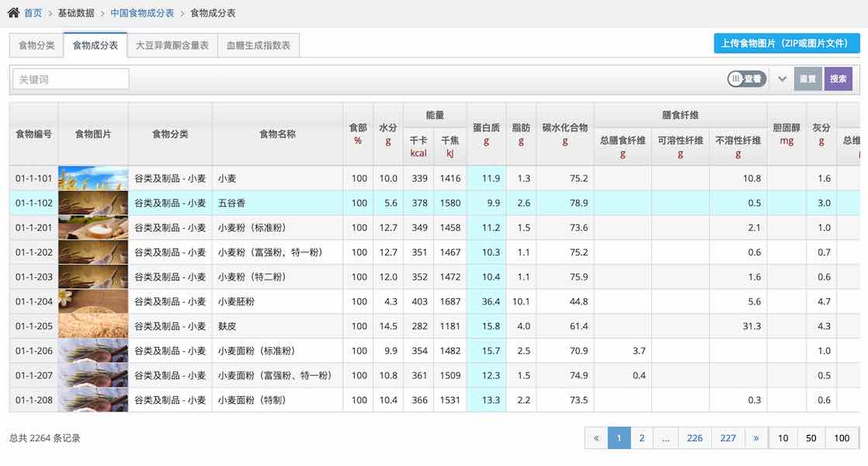Set page size to 50 records
868x466 pixels.
tap(811, 438)
